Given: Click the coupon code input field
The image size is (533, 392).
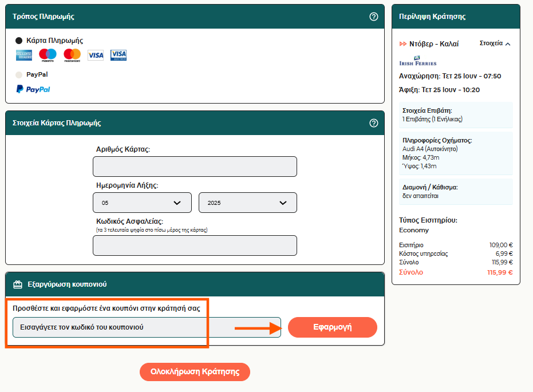Looking at the screenshot, I should click(x=147, y=327).
